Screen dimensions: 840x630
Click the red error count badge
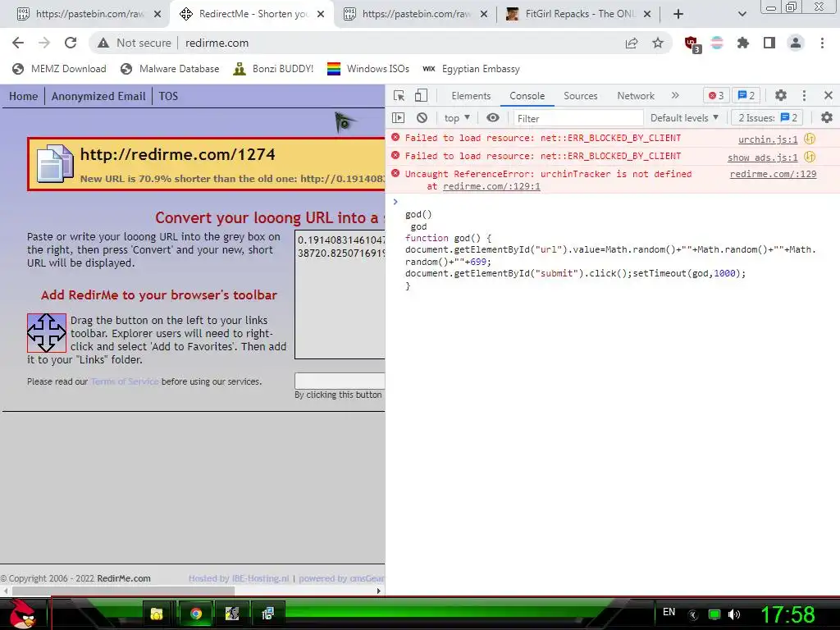716,95
